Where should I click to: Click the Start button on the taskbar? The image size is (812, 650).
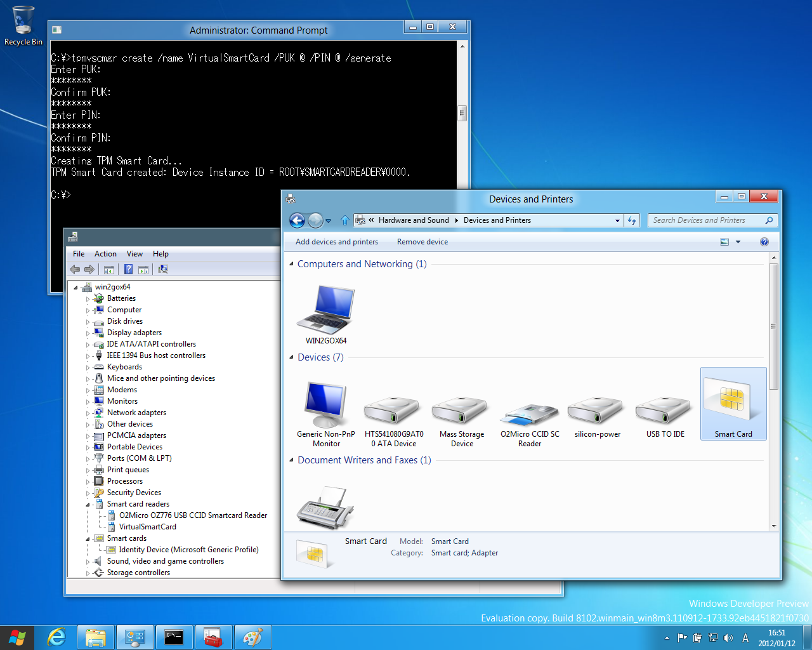[x=17, y=637]
